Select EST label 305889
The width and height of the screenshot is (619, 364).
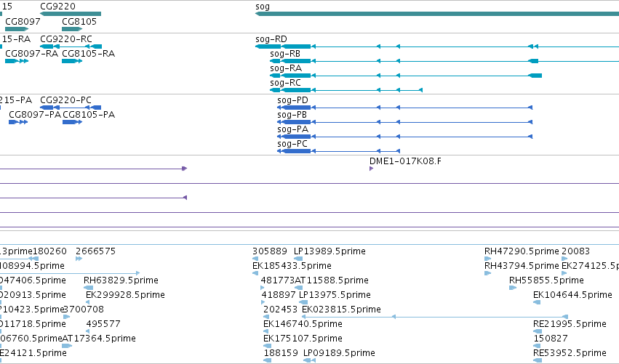[270, 251]
